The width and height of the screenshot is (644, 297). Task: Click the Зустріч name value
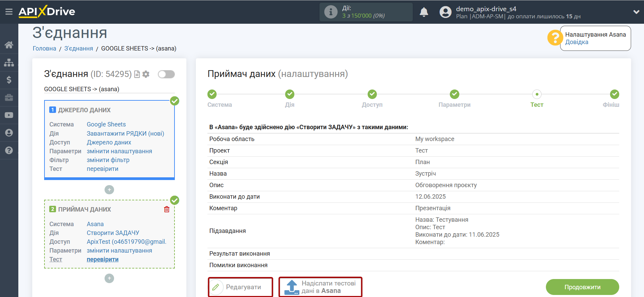pos(425,174)
